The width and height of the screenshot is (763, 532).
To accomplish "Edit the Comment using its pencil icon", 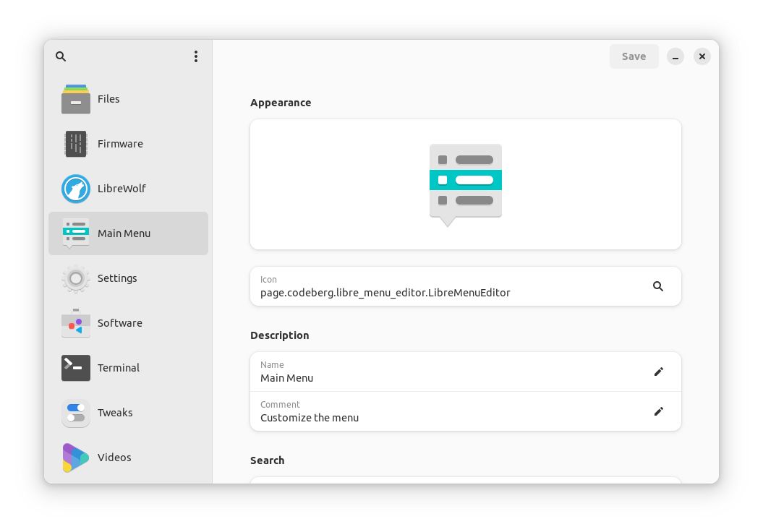I will click(x=658, y=411).
